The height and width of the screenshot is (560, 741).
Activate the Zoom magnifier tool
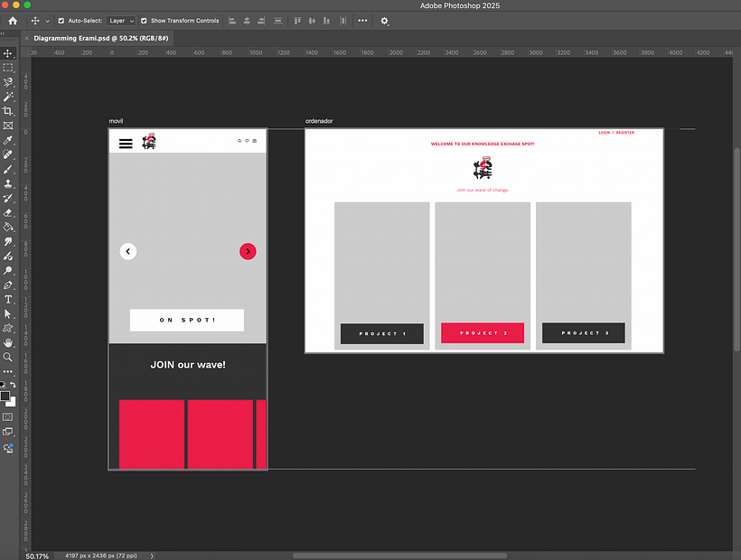[8, 357]
